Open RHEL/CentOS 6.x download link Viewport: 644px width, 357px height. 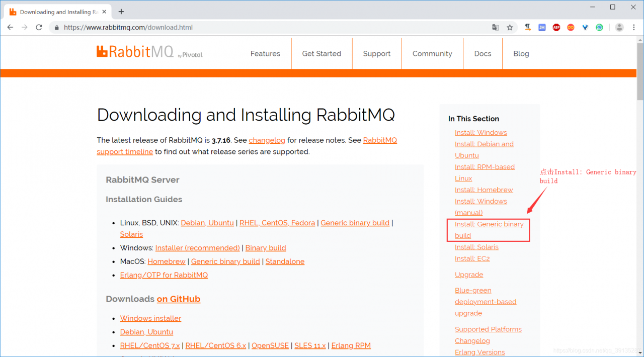216,345
